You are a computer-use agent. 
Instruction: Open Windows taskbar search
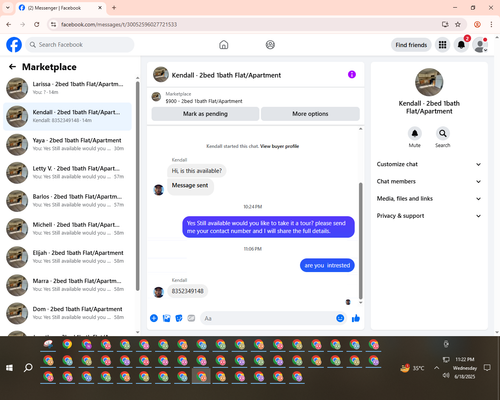pyautogui.click(x=28, y=368)
